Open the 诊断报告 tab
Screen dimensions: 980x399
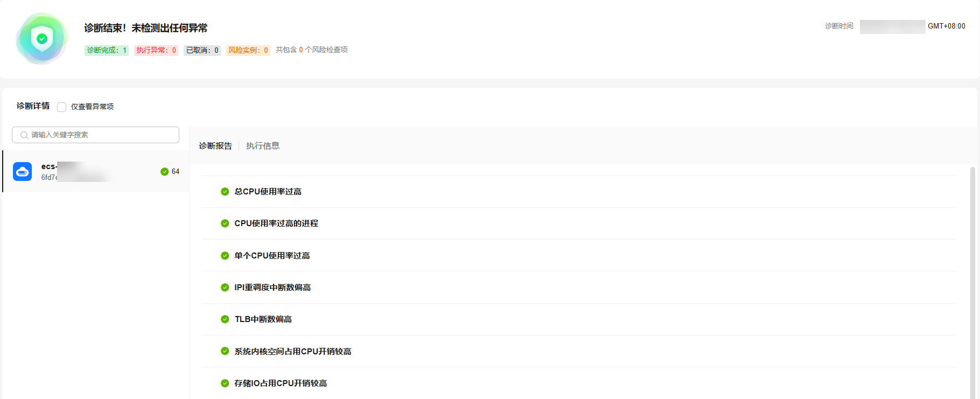tap(215, 146)
